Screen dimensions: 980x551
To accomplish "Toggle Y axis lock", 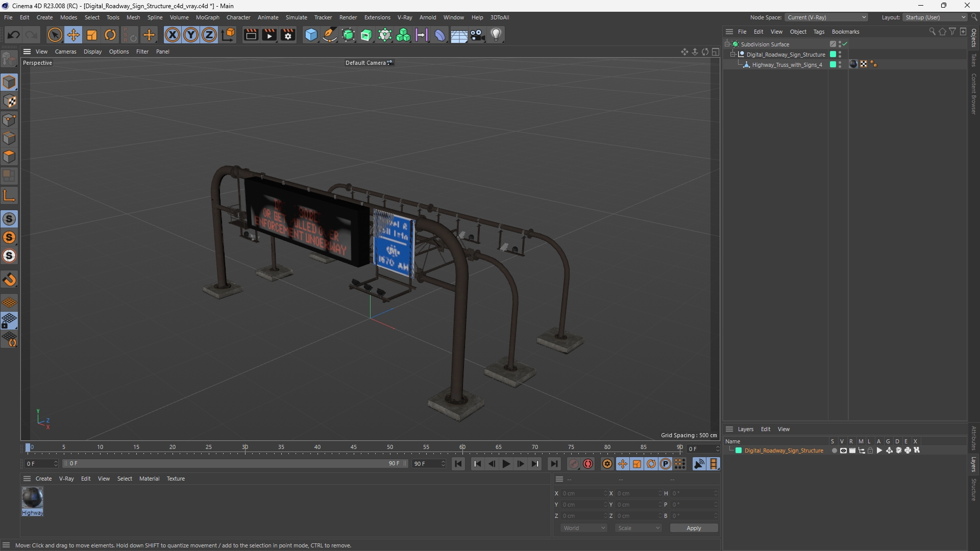I will [x=191, y=35].
